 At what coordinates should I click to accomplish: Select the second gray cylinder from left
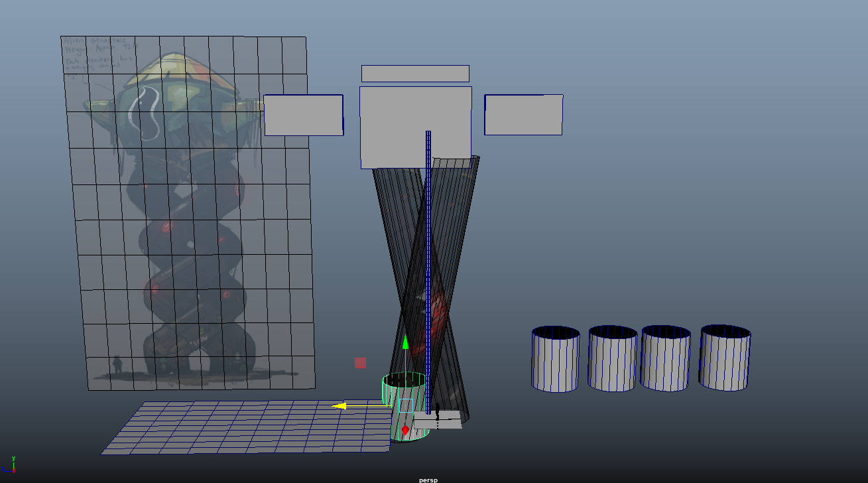coord(612,358)
